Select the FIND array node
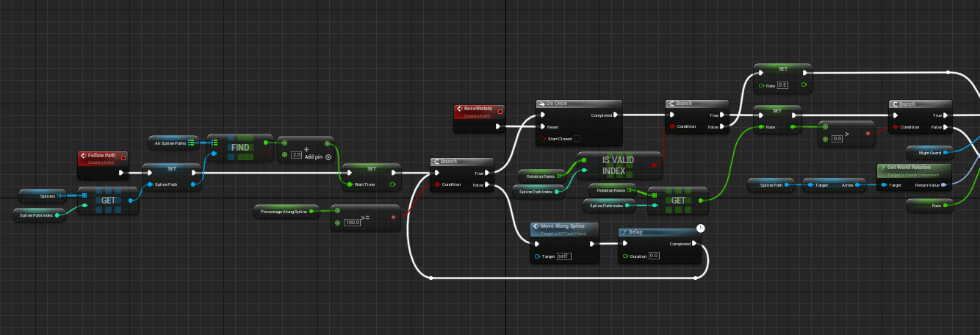The width and height of the screenshot is (980, 335). [x=240, y=147]
